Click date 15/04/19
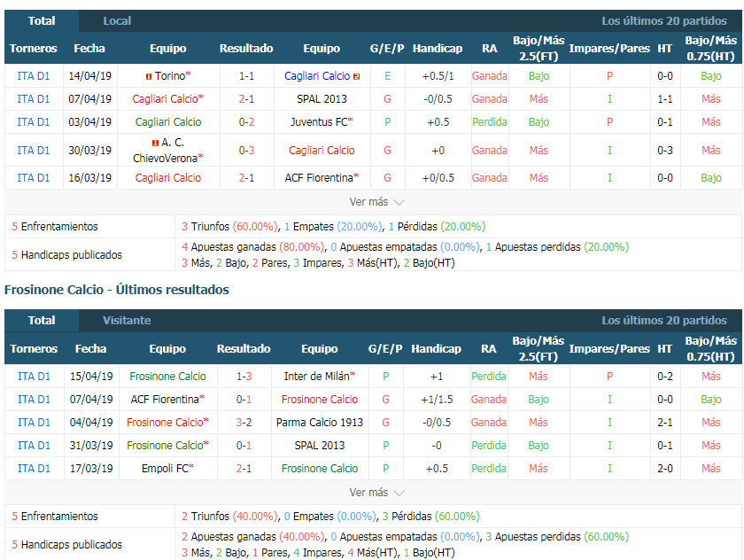The height and width of the screenshot is (560, 744). coord(91,377)
